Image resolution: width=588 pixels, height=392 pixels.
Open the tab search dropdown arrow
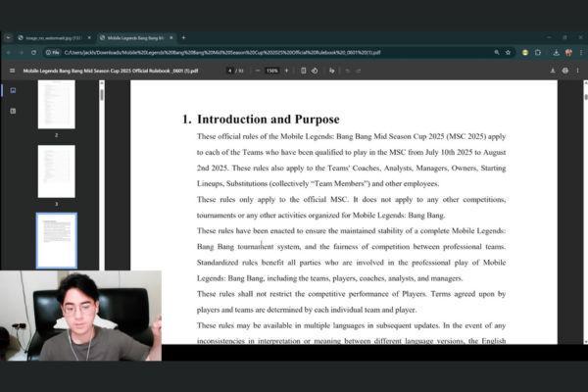pos(8,37)
